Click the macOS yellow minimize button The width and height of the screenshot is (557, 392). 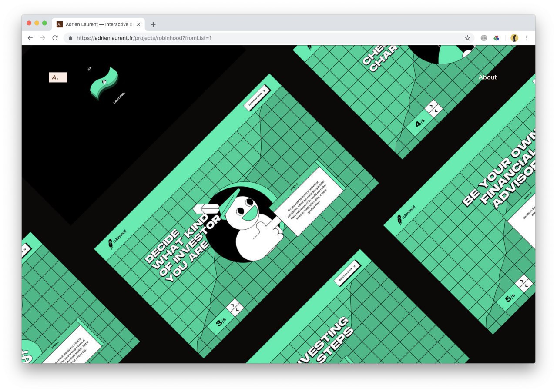pos(37,23)
